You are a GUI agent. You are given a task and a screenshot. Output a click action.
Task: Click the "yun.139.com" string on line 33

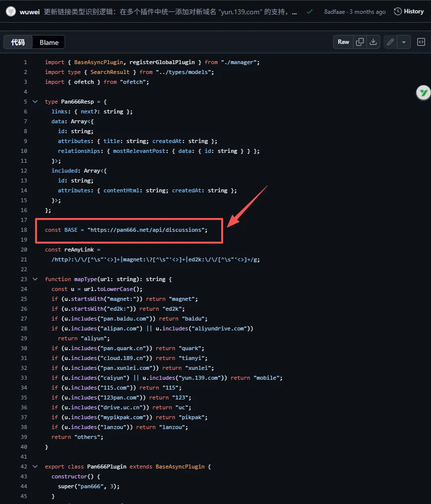pos(199,378)
